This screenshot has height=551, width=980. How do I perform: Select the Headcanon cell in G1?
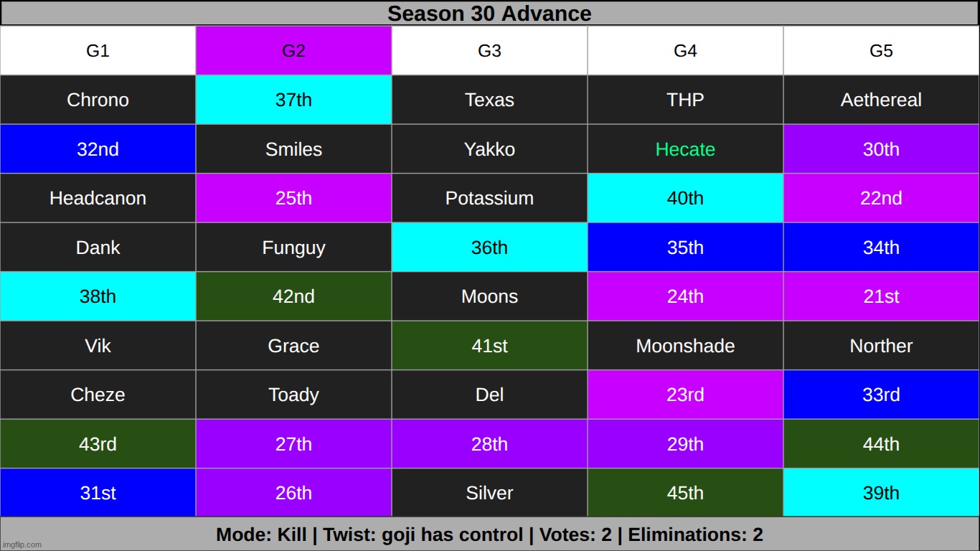tap(98, 198)
